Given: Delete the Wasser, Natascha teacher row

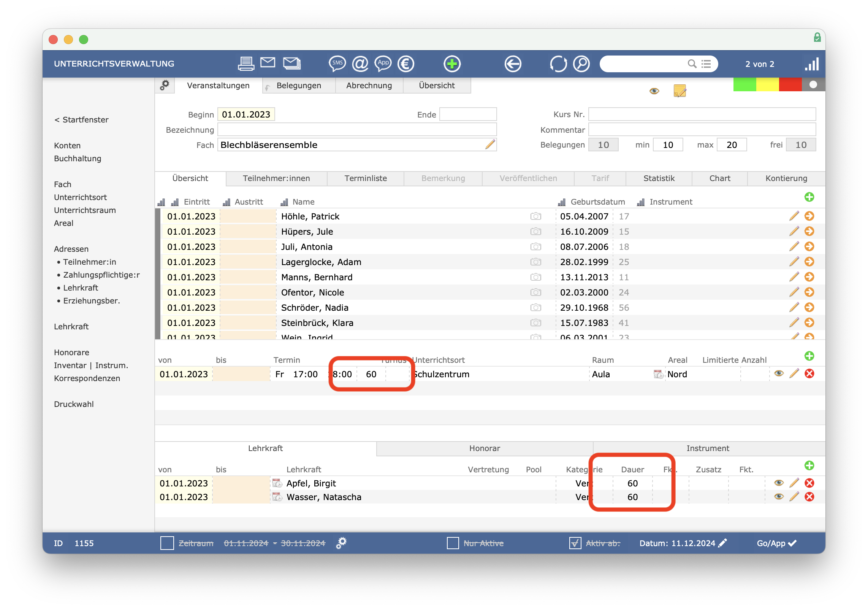Looking at the screenshot, I should point(809,497).
